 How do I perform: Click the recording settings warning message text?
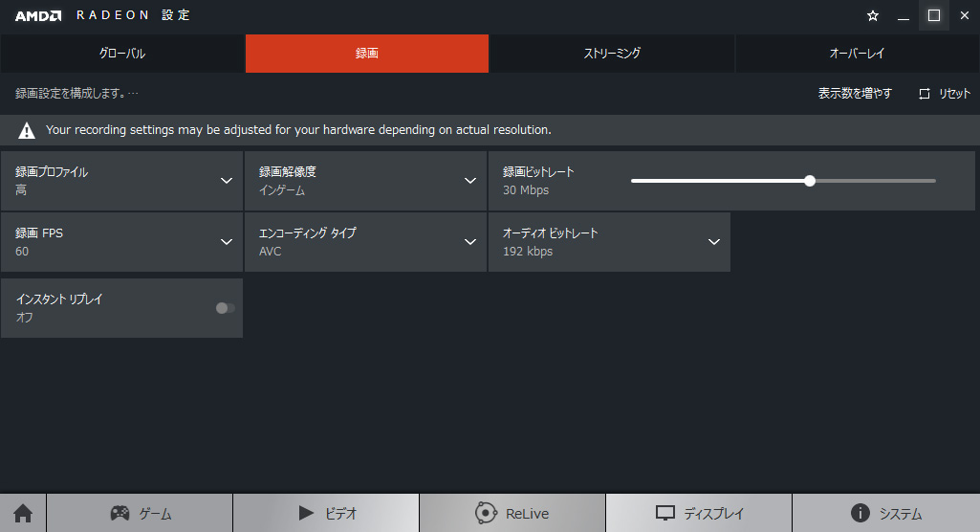pyautogui.click(x=298, y=130)
